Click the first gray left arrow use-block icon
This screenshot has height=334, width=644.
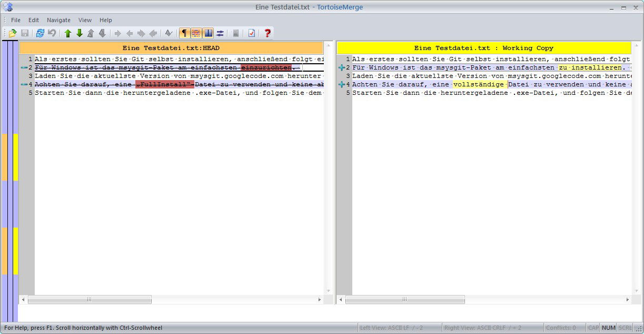[x=130, y=33]
